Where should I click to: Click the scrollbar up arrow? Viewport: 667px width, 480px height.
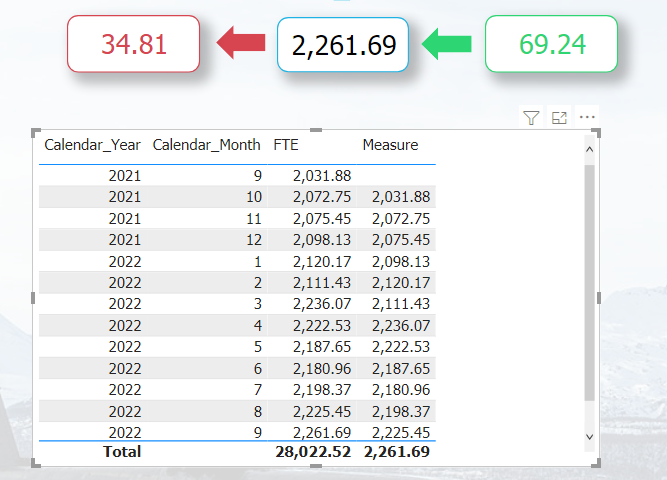590,149
